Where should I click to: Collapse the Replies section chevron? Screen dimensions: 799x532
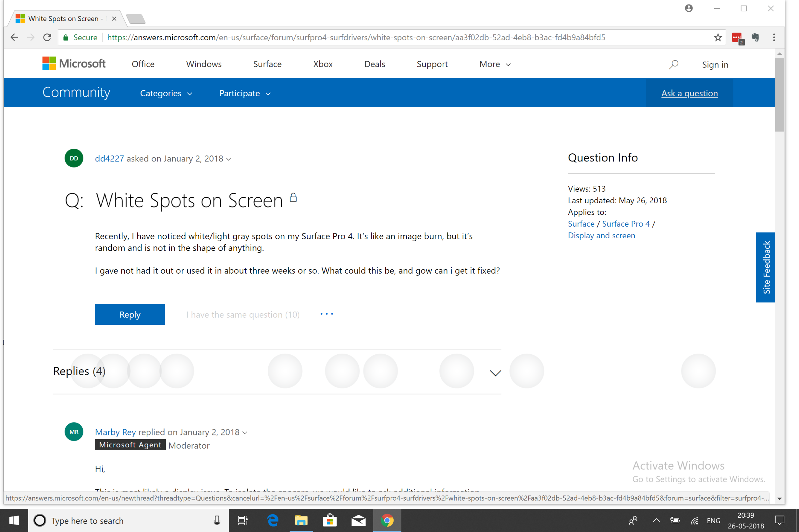click(x=496, y=373)
